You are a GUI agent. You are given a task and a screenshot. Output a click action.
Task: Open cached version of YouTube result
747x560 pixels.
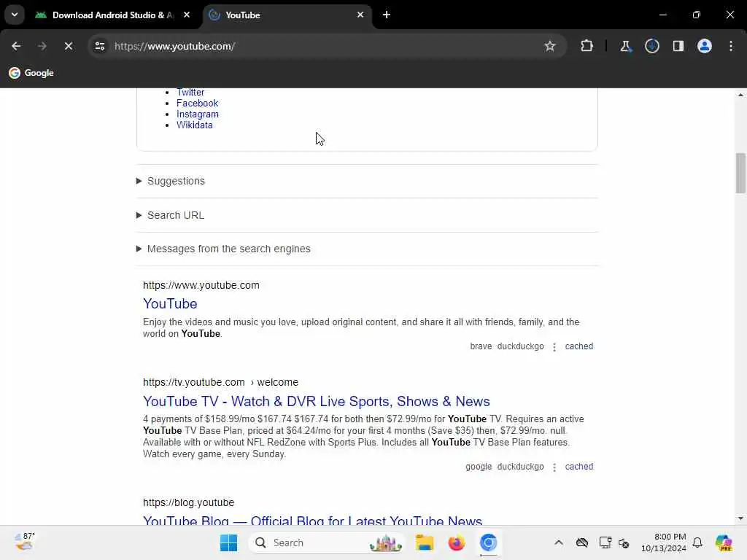[578, 346]
